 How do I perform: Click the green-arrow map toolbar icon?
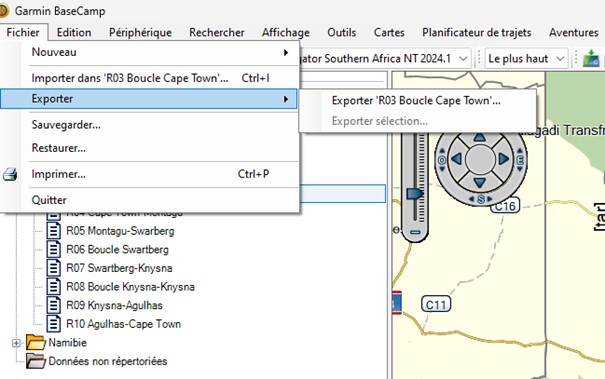tap(591, 59)
